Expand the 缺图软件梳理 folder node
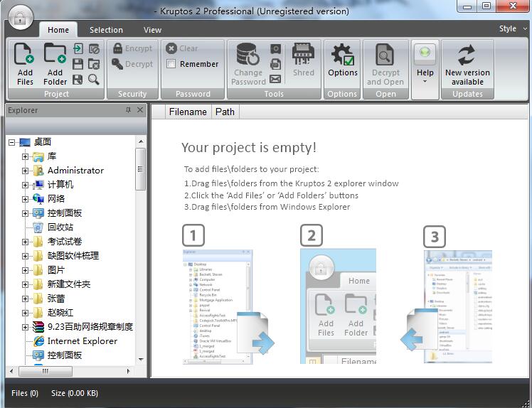This screenshot has width=532, height=408. tap(25, 256)
